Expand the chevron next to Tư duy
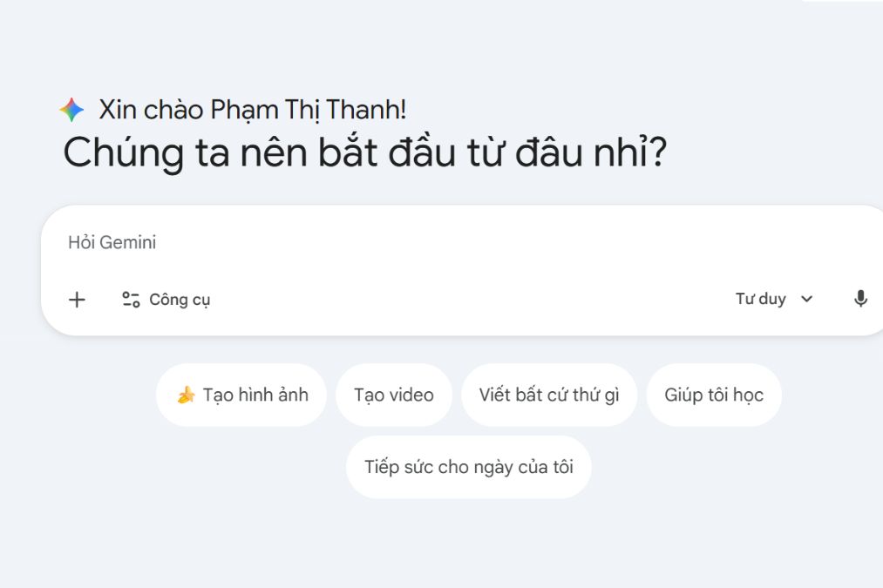 click(x=807, y=299)
